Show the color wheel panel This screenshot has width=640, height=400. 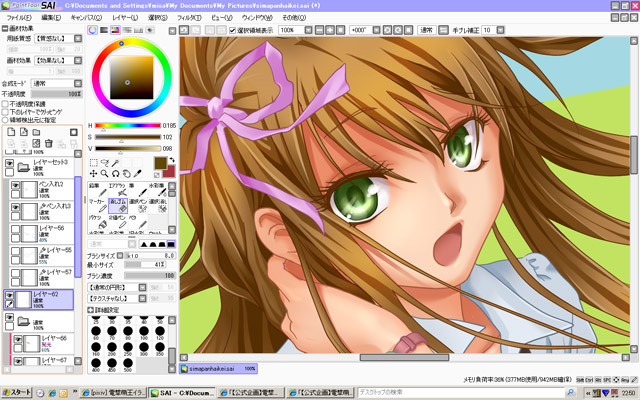(x=93, y=30)
